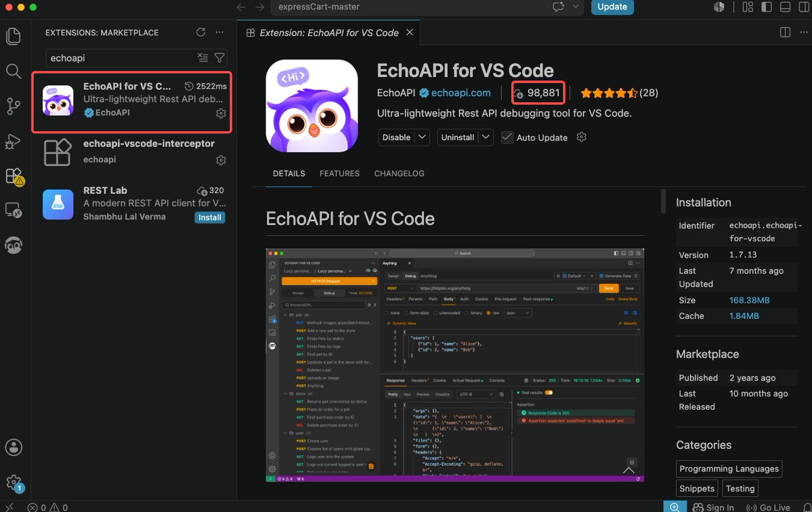Toggle bottom panel visibility
Viewport: 812px width, 512px height.
(785, 7)
